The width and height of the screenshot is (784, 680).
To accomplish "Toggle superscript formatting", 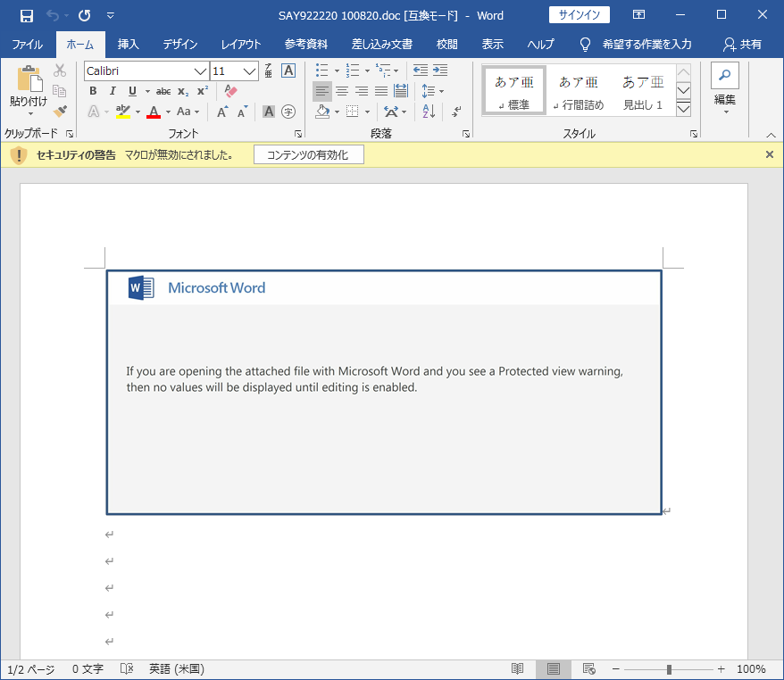I will pos(203,91).
